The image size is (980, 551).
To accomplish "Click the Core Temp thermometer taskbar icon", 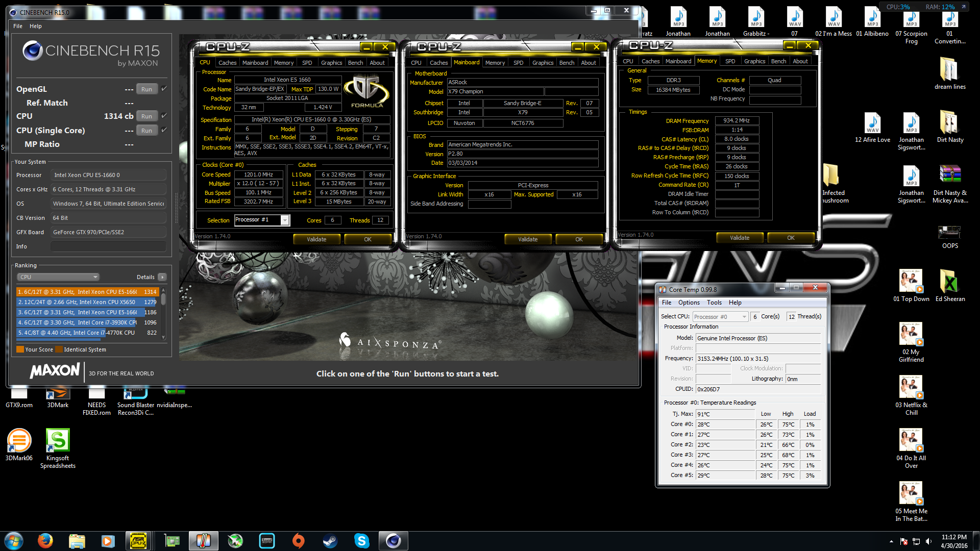I will (x=203, y=541).
